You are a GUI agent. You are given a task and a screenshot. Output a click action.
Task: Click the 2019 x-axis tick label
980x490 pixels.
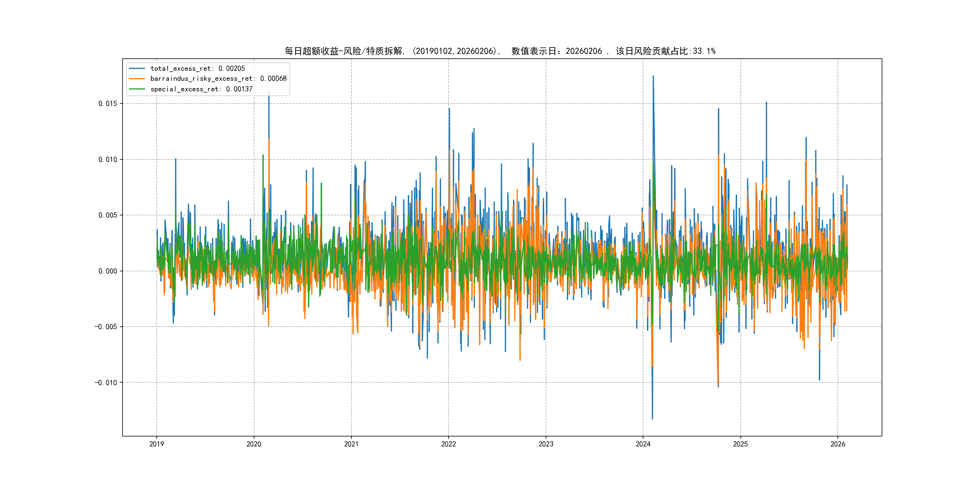point(156,444)
